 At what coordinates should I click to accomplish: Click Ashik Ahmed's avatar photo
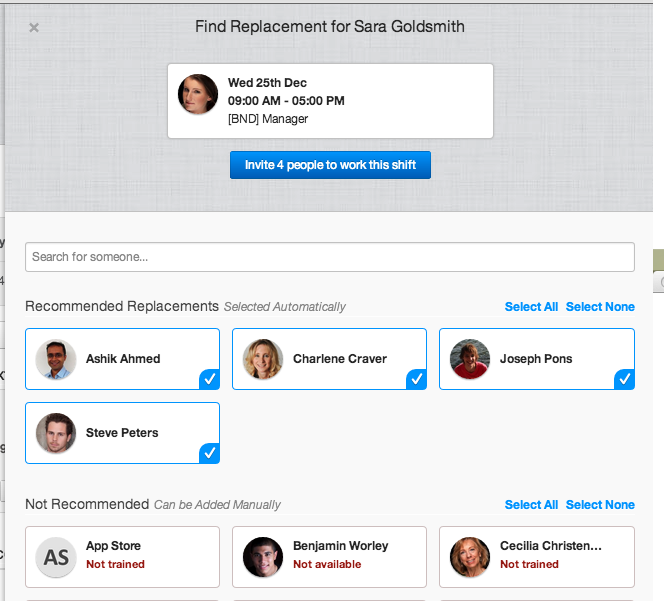(56, 359)
